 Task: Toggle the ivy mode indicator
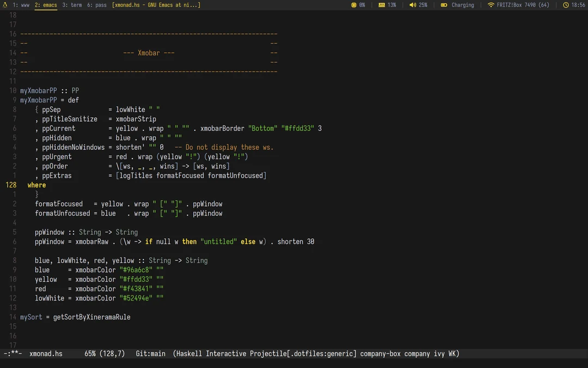point(439,353)
